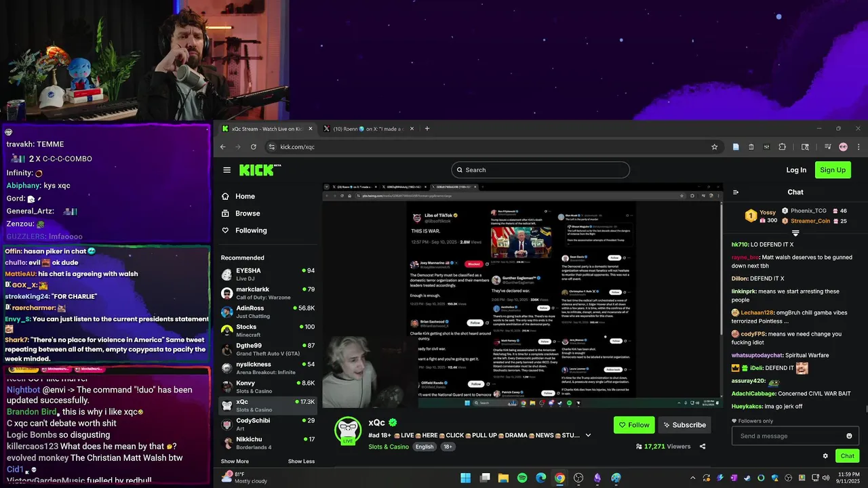Open the Windows Start menu
Image resolution: width=868 pixels, height=488 pixels.
[466, 478]
